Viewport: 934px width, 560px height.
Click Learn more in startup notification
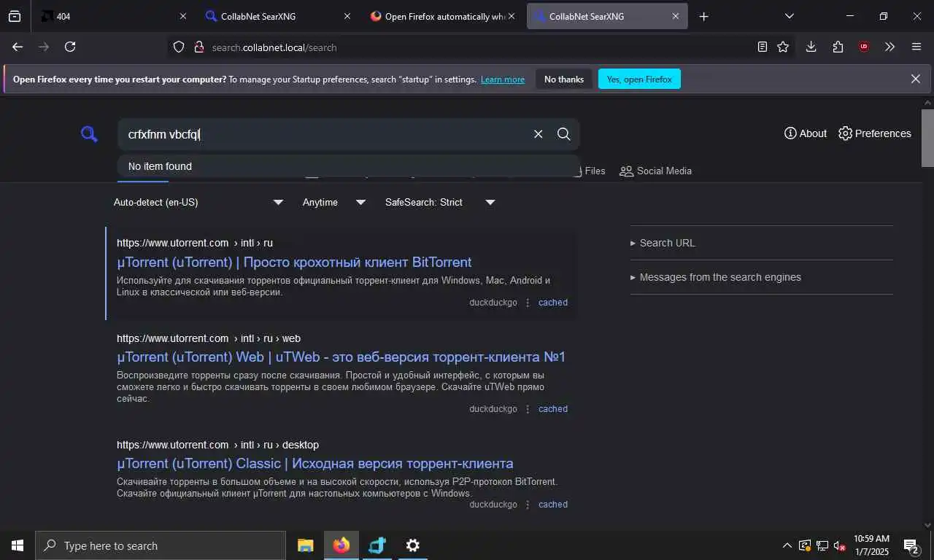tap(503, 79)
